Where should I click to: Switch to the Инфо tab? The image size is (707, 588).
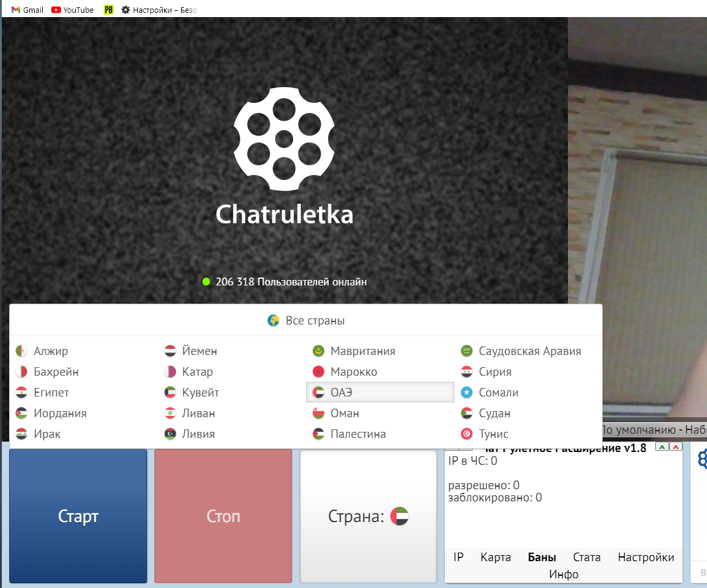(x=564, y=574)
